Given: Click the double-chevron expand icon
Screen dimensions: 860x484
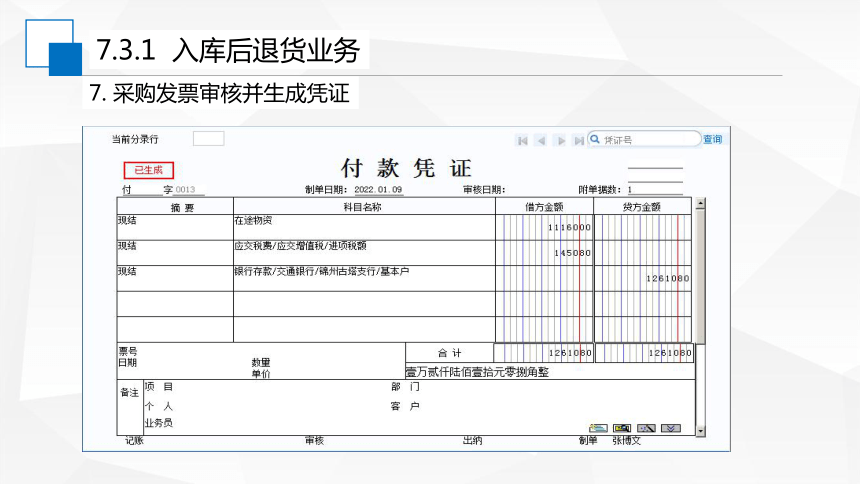Looking at the screenshot, I should tap(670, 428).
